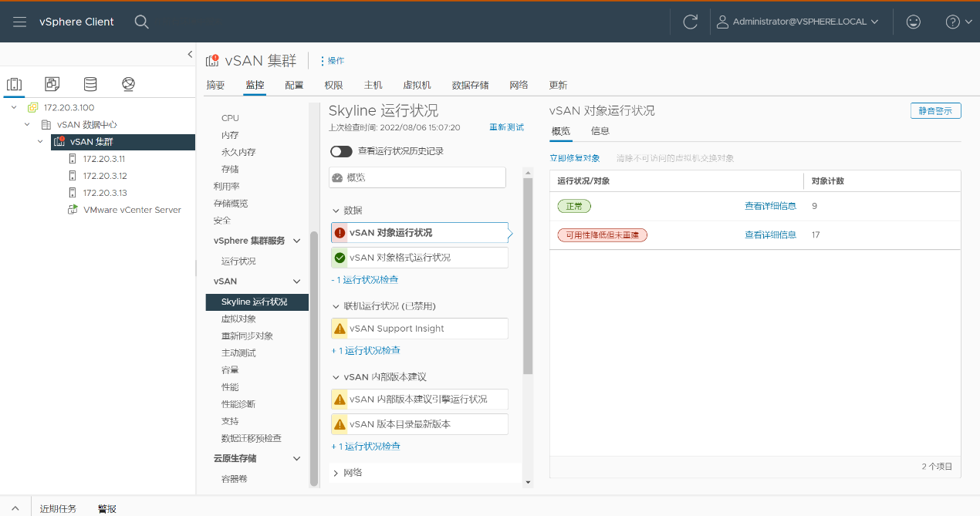Image resolution: width=980 pixels, height=516 pixels.
Task: Select host 172.20.3.13 in tree
Action: [x=103, y=193]
